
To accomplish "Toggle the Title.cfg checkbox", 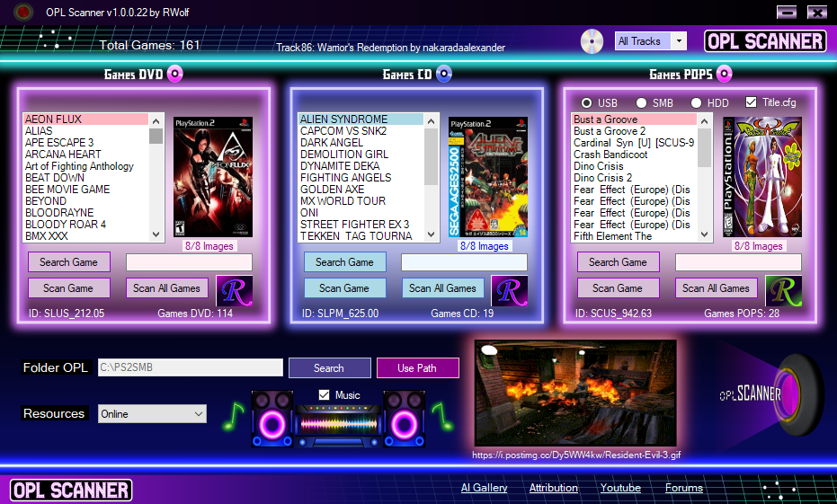I will (x=751, y=102).
